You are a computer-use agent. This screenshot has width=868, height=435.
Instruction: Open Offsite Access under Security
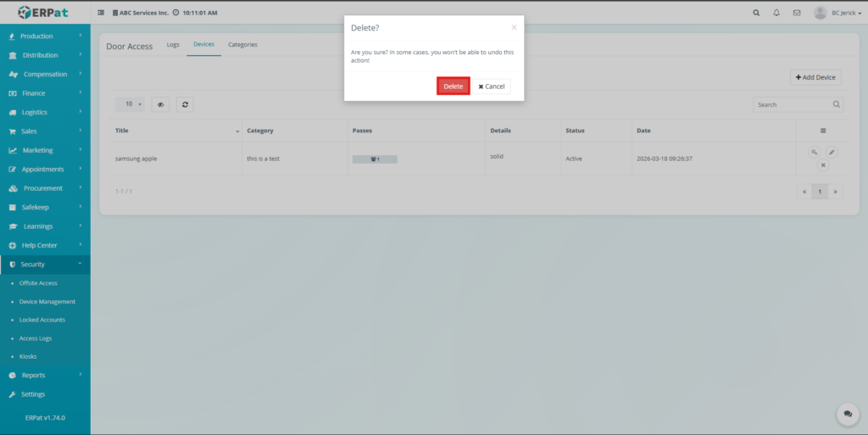tap(38, 283)
